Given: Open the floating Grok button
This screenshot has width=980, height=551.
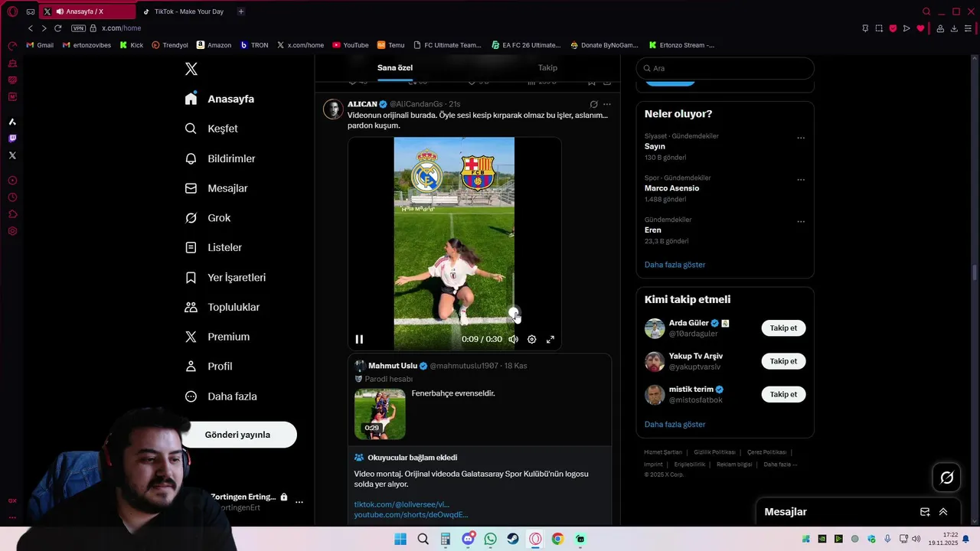Looking at the screenshot, I should (x=947, y=478).
